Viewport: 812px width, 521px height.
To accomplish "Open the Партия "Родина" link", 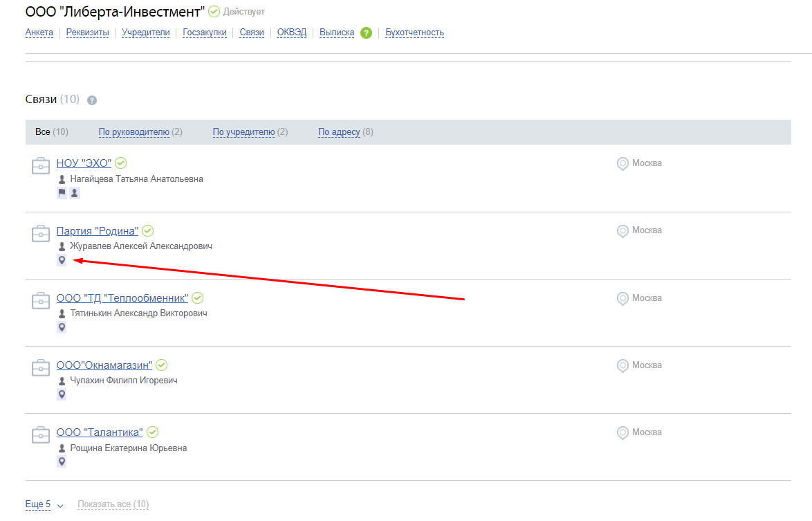I will coord(98,231).
